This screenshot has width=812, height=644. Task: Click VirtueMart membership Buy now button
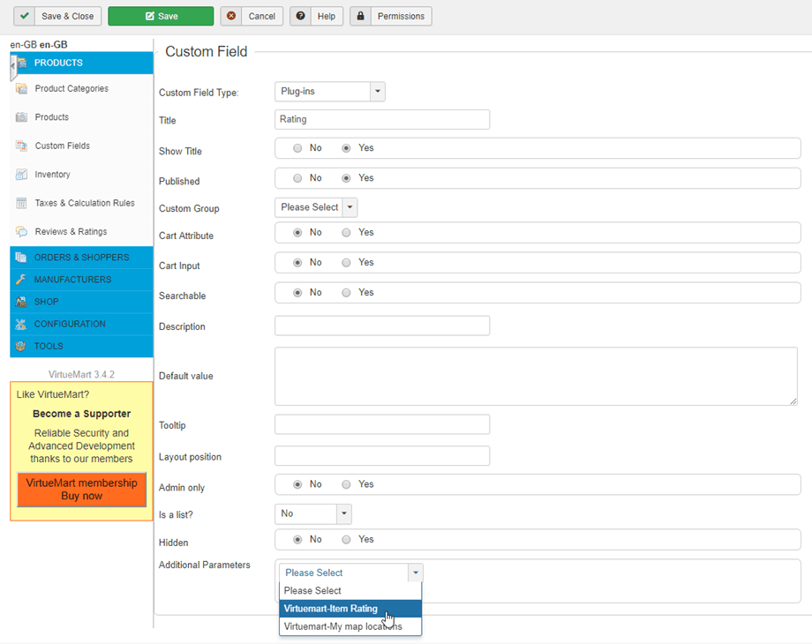pyautogui.click(x=81, y=490)
